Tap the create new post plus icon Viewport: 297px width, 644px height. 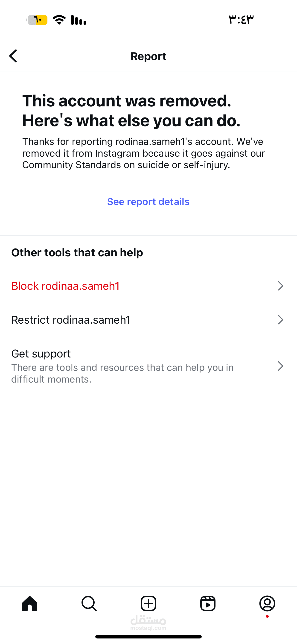click(148, 603)
